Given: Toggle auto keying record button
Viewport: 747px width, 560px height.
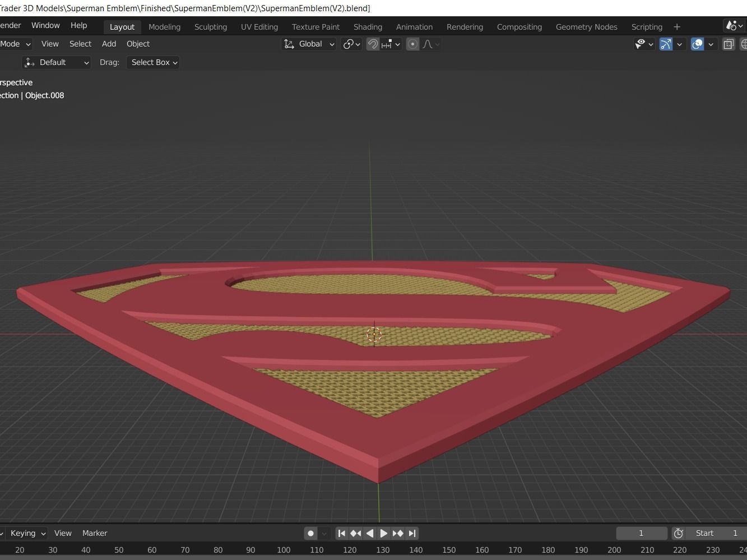Looking at the screenshot, I should point(310,533).
